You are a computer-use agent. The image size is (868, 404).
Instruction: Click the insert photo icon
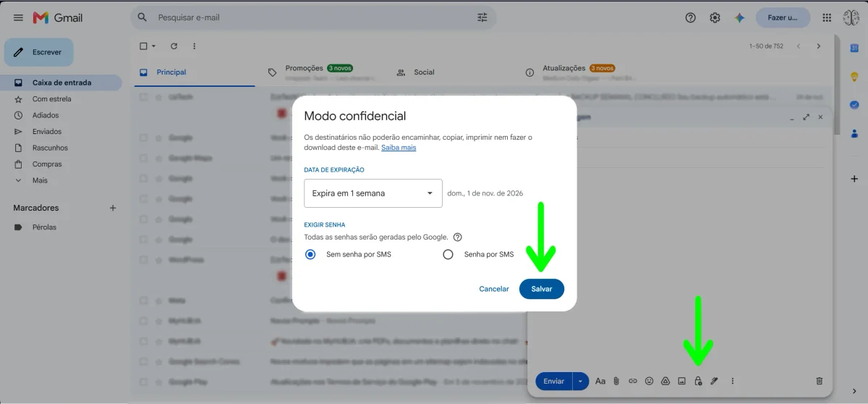(x=681, y=381)
